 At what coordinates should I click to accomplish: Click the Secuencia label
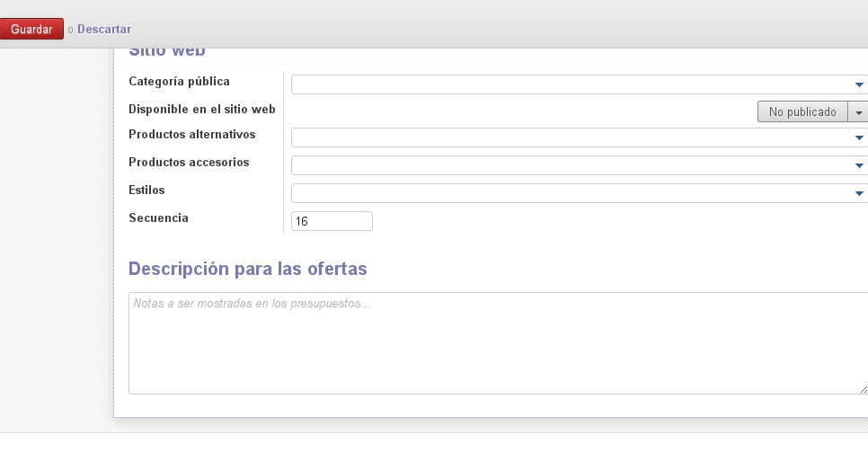[158, 218]
